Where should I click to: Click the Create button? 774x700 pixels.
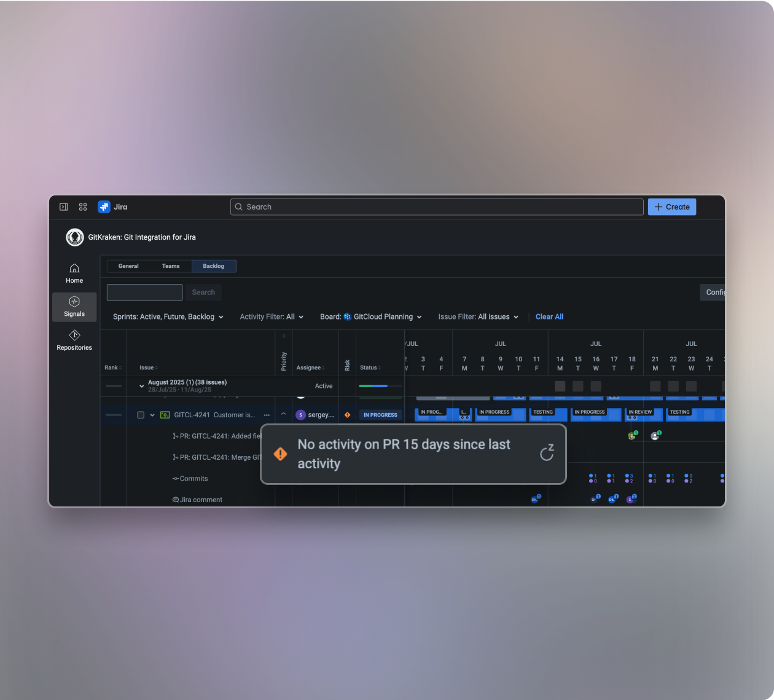[671, 207]
